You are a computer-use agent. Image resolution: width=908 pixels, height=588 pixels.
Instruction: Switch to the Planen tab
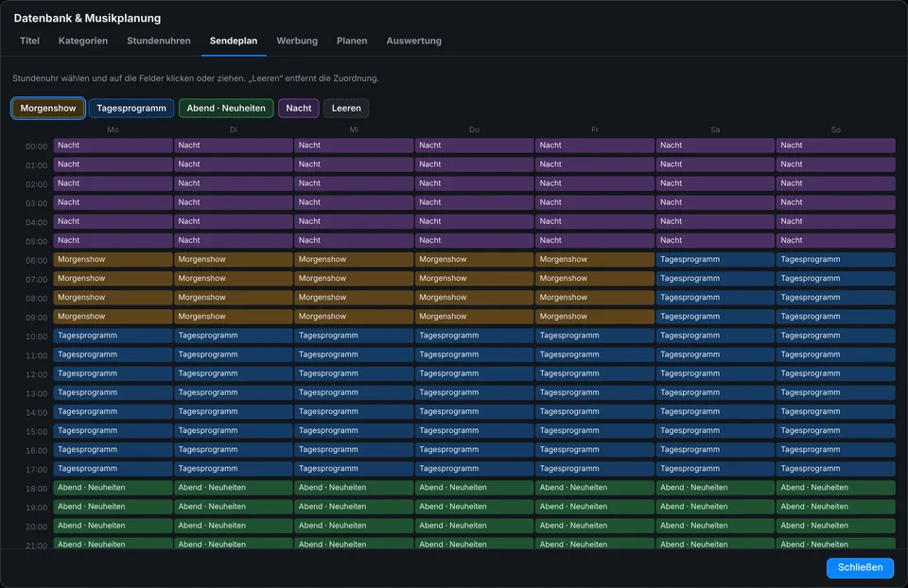[x=352, y=41]
